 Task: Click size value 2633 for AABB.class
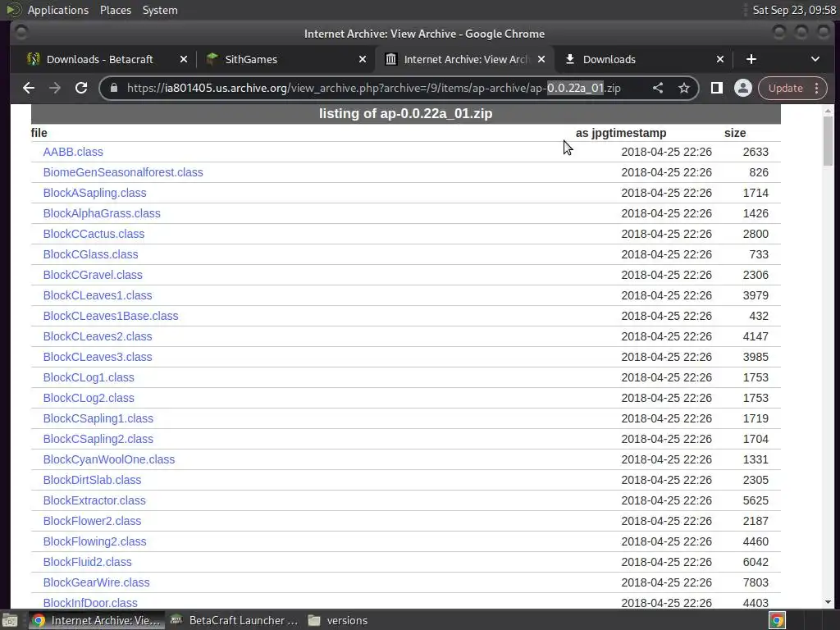click(x=756, y=152)
